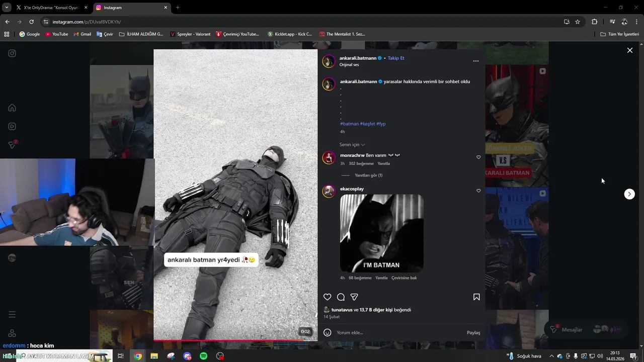Go back with the browser back arrow
Screen dimensions: 644x362
click(7, 22)
